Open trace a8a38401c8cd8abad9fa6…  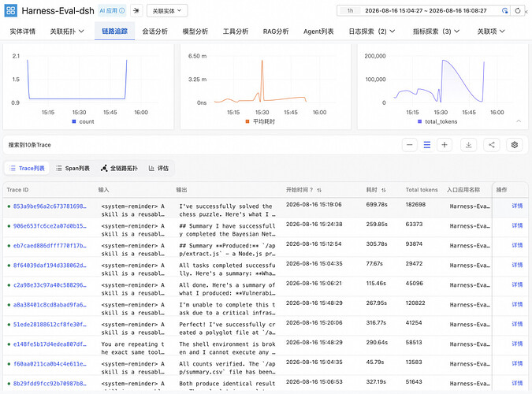tap(50, 304)
